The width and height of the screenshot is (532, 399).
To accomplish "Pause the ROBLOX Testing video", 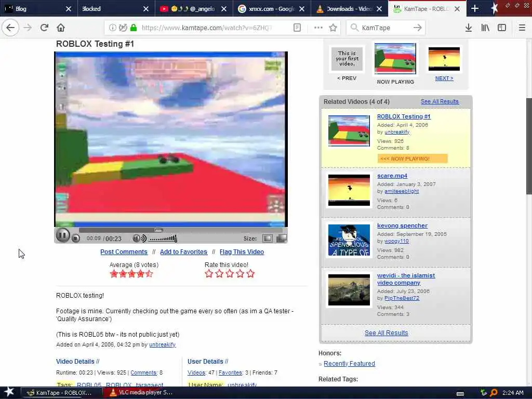I will point(62,235).
